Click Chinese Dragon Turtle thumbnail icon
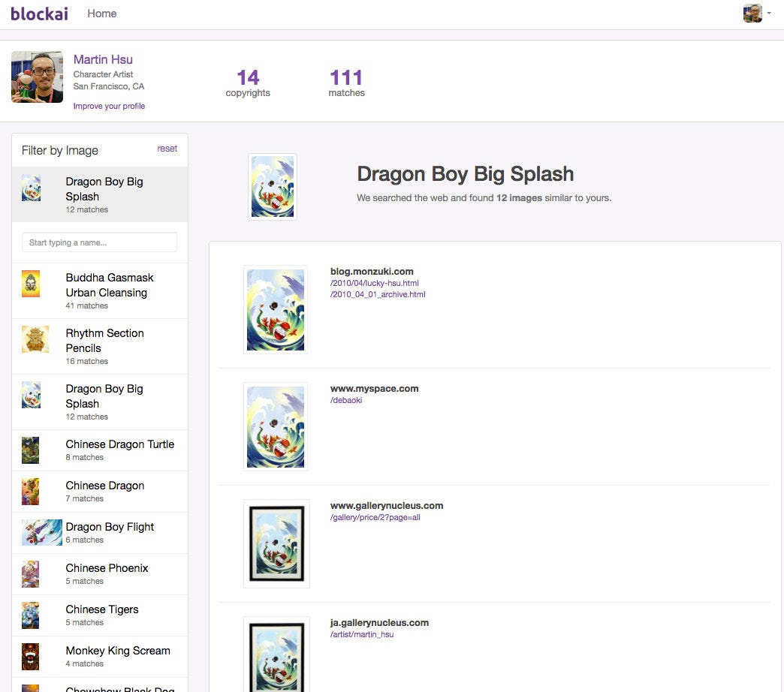 point(31,450)
